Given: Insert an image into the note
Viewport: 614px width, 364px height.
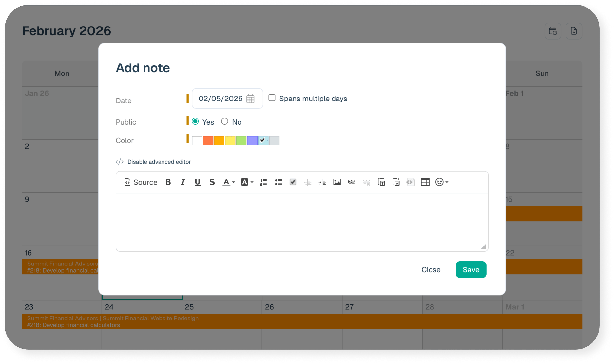Looking at the screenshot, I should pos(337,182).
